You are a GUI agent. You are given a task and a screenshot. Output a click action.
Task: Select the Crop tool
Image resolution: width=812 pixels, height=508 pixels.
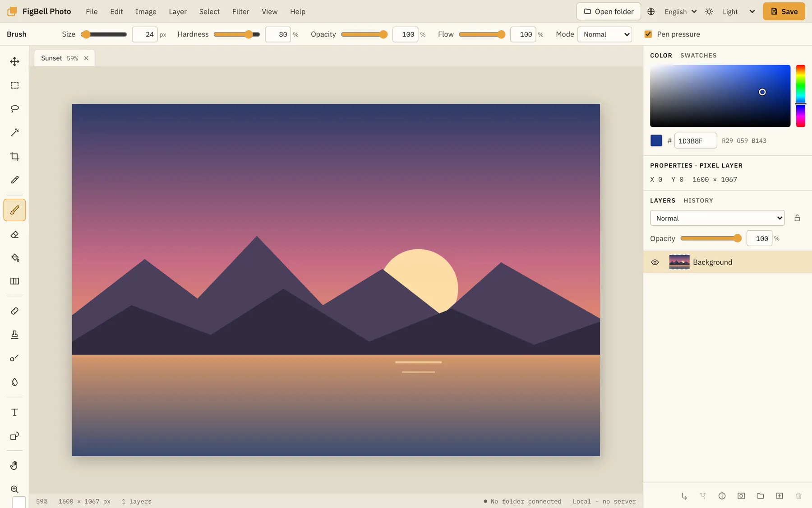pyautogui.click(x=14, y=156)
